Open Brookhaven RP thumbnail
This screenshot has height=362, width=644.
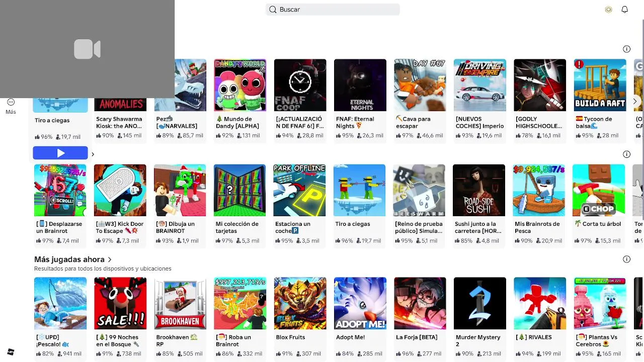pyautogui.click(x=180, y=303)
